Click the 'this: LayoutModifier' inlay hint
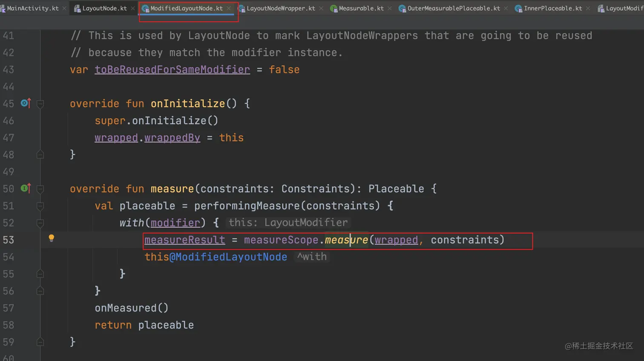This screenshot has width=644, height=361. [x=288, y=222]
